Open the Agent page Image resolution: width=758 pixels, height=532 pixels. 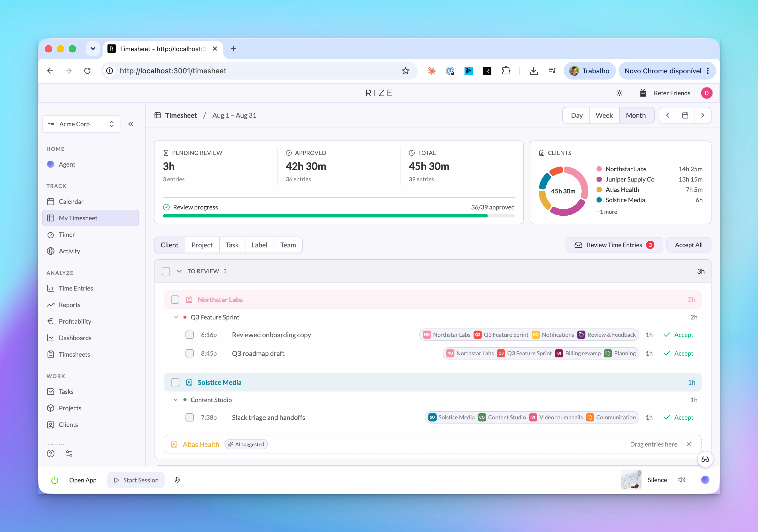point(90,164)
